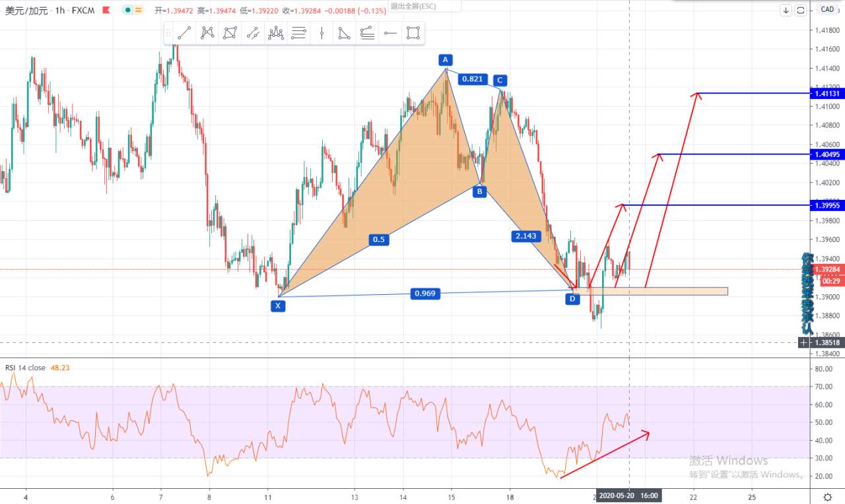
Task: Select pattern point label X
Action: [279, 305]
